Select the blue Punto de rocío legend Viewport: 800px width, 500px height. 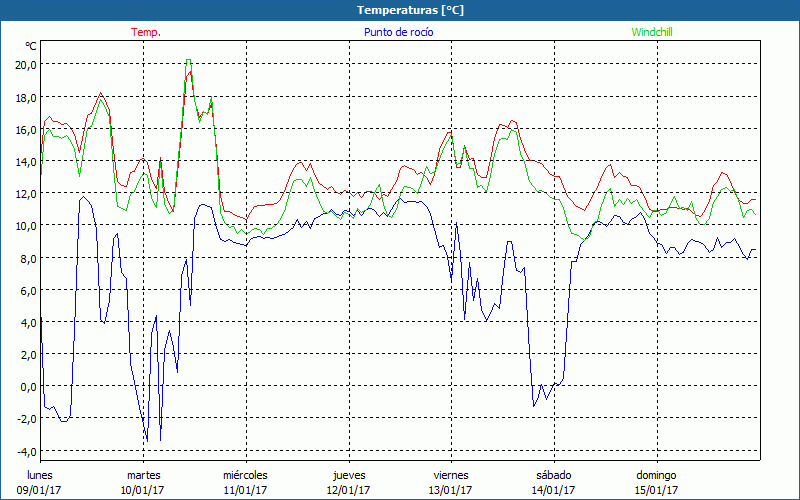[398, 32]
